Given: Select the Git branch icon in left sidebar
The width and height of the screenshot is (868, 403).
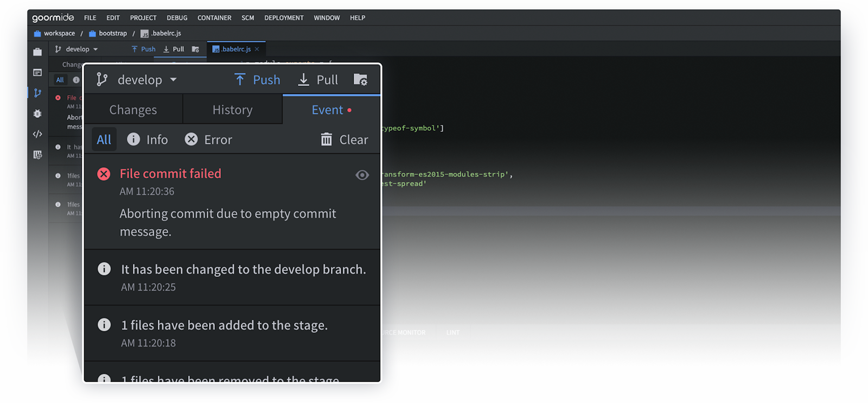Looking at the screenshot, I should [37, 93].
